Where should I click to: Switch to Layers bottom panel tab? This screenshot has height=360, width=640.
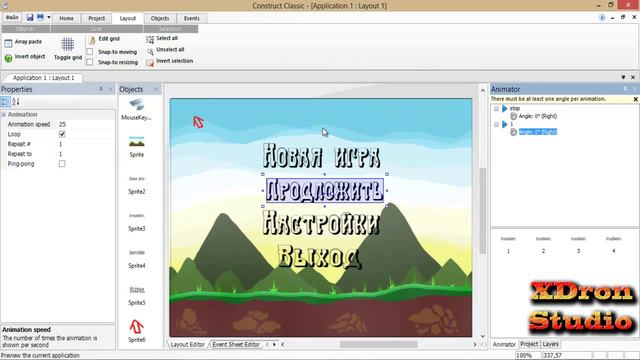pyautogui.click(x=550, y=344)
